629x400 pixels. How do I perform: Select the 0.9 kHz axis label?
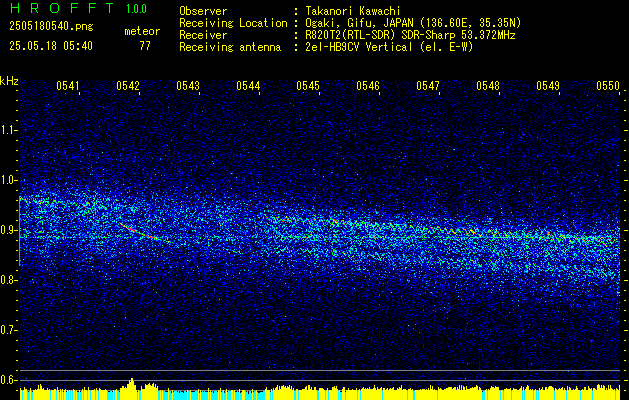tap(9, 230)
